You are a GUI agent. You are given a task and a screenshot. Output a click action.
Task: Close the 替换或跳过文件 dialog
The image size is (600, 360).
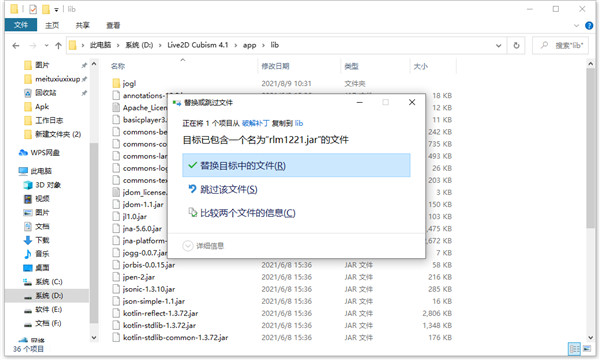412,102
